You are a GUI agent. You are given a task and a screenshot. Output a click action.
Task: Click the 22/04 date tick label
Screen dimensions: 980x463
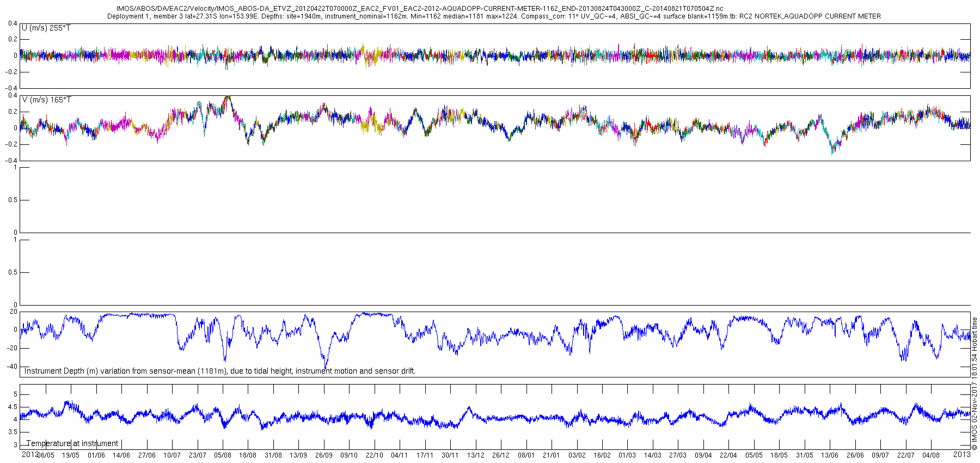728,455
